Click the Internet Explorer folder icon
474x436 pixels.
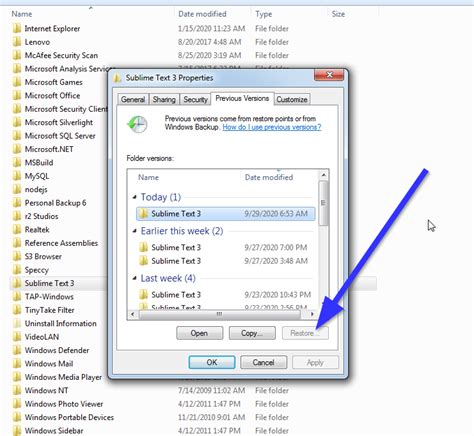(x=17, y=28)
